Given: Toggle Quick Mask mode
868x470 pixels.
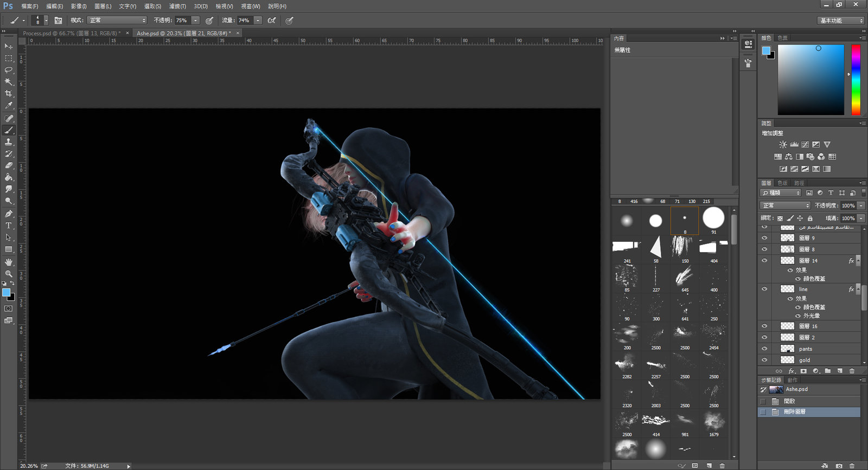Looking at the screenshot, I should coord(9,308).
